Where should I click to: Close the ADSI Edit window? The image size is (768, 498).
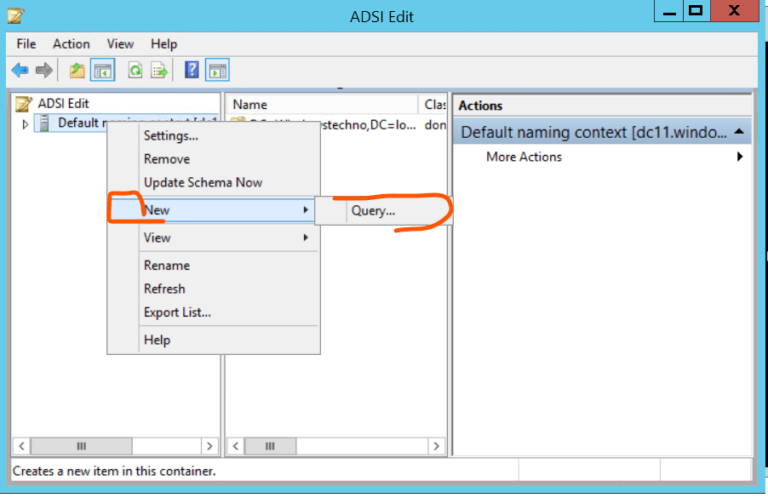[734, 11]
